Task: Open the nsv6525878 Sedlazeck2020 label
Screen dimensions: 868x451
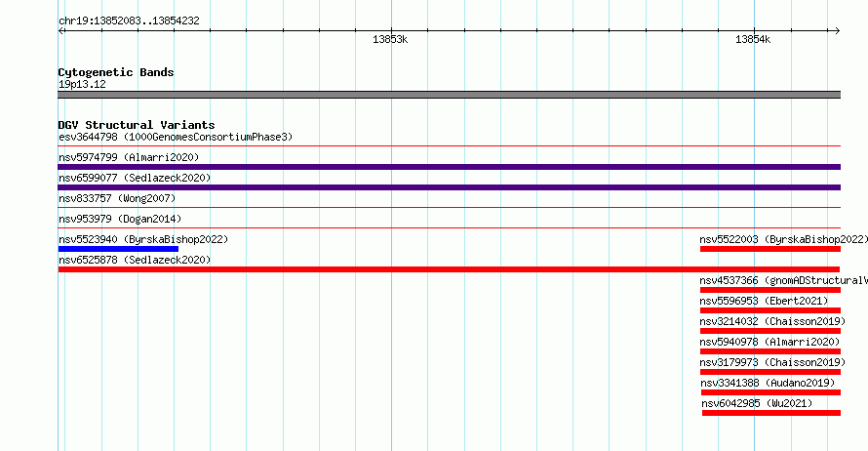Action: point(135,260)
